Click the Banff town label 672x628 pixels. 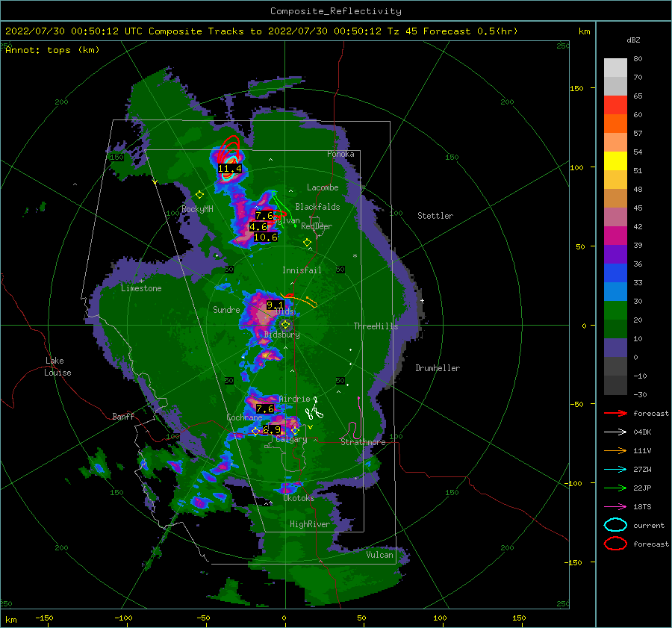123,416
